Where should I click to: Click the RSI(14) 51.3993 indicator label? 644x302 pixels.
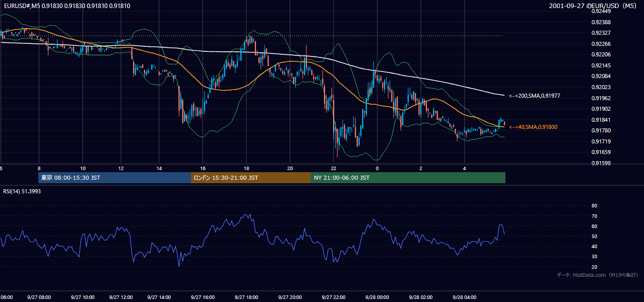coord(22,191)
